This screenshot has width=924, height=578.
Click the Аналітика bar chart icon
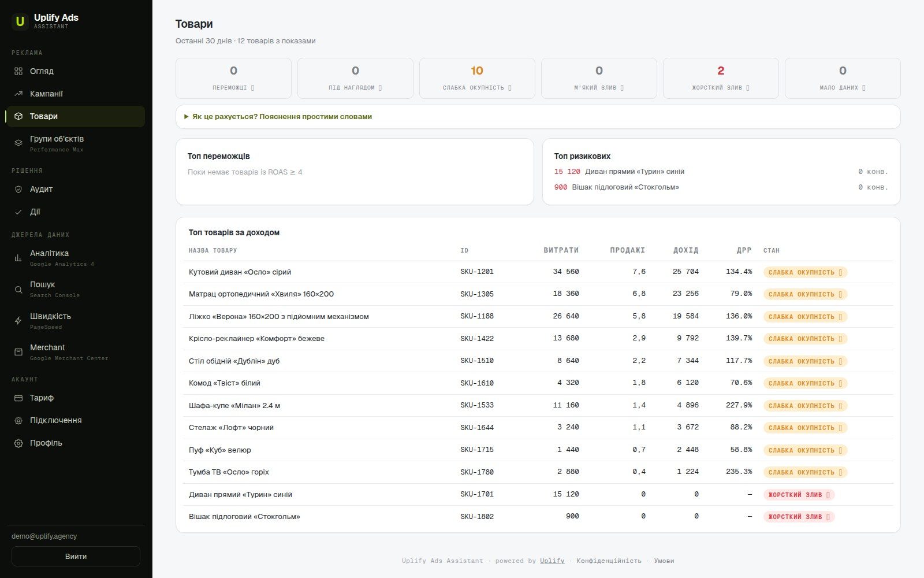click(x=18, y=258)
